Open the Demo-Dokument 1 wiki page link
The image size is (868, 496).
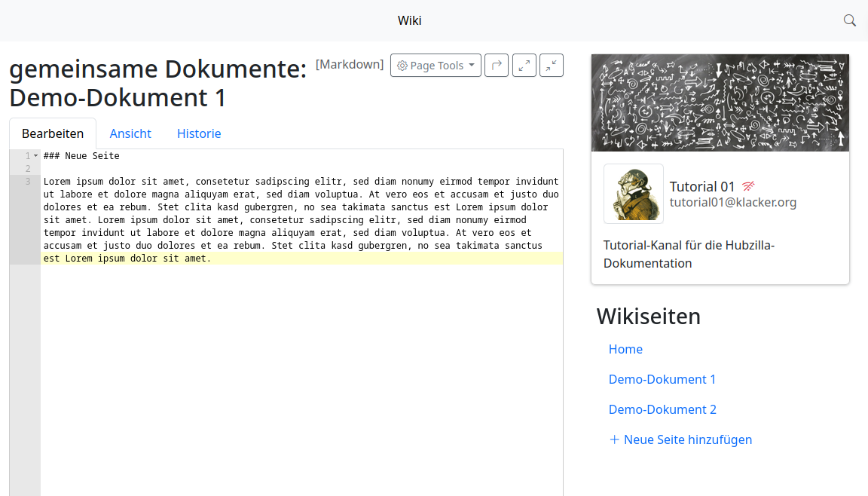tap(662, 379)
